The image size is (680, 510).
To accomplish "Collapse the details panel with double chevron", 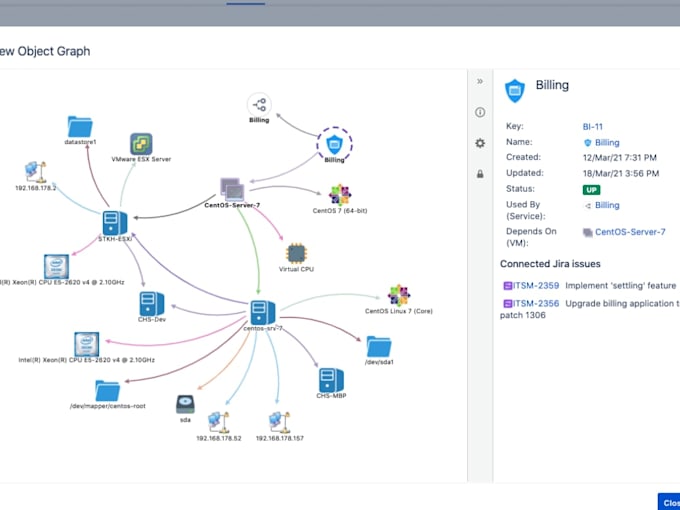I will click(x=480, y=81).
